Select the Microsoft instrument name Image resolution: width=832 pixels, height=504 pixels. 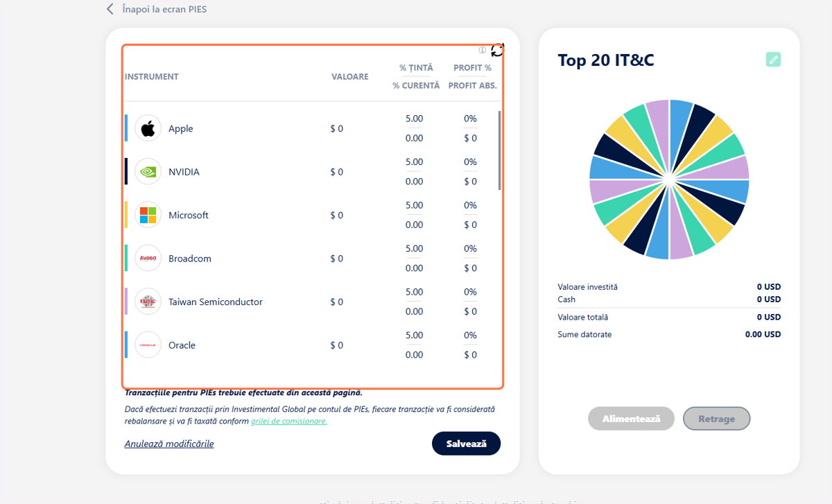(x=189, y=215)
